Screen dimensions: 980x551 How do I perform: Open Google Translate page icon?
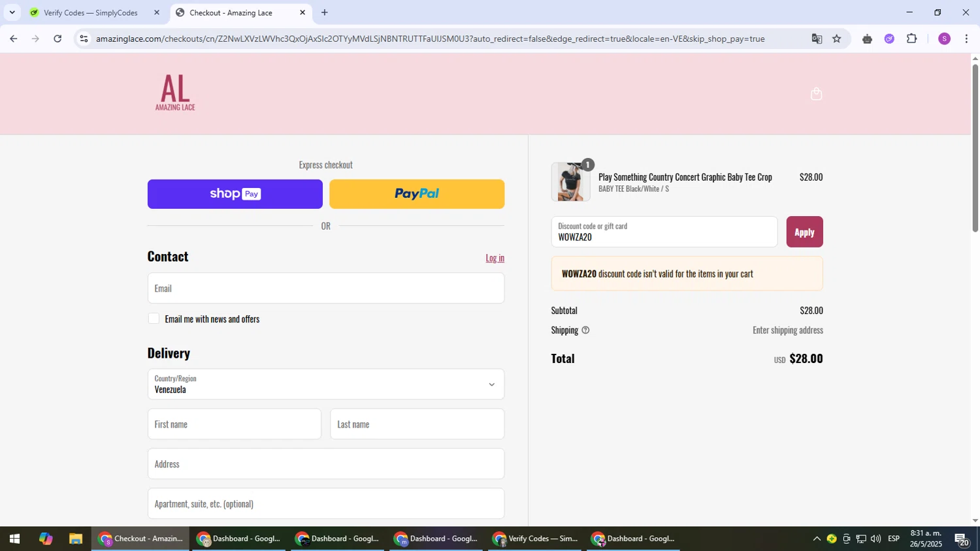pos(817,39)
